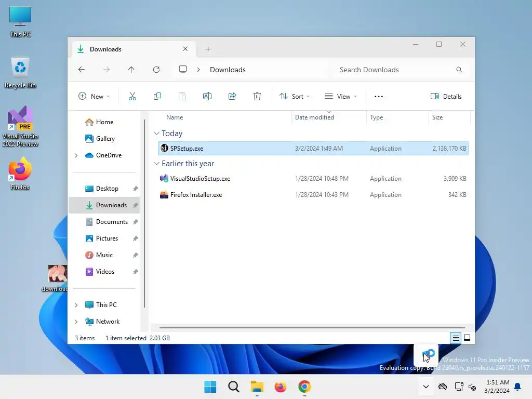Viewport: 532px width, 399px height.
Task: Open the New dropdown
Action: click(94, 96)
